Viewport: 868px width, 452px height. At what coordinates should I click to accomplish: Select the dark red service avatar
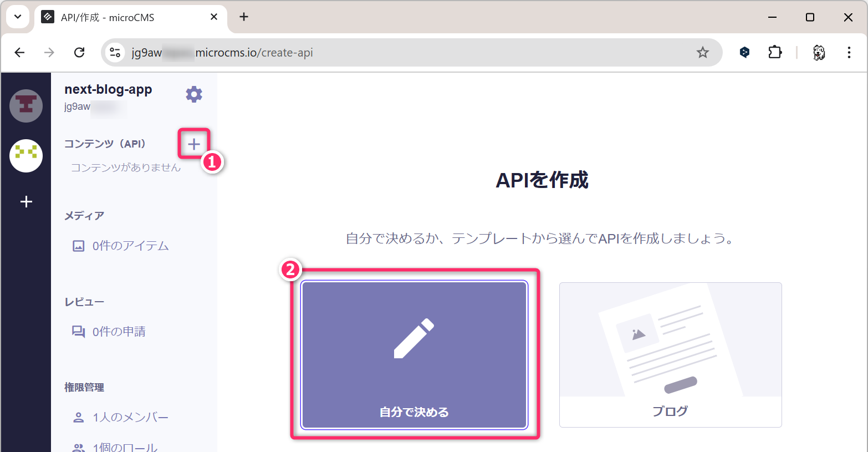click(x=26, y=105)
